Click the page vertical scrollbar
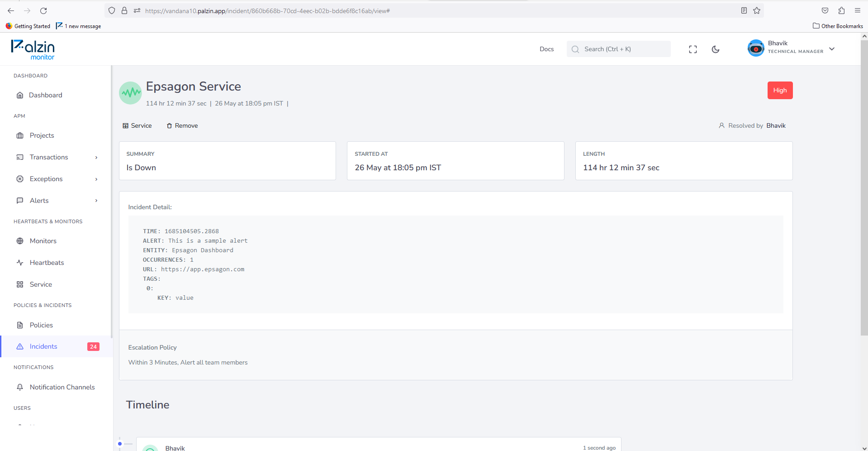Viewport: 868px width, 451px height. coord(864,188)
